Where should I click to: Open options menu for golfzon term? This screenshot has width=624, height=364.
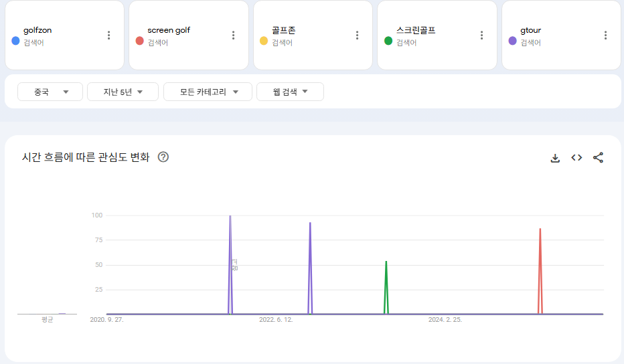108,35
